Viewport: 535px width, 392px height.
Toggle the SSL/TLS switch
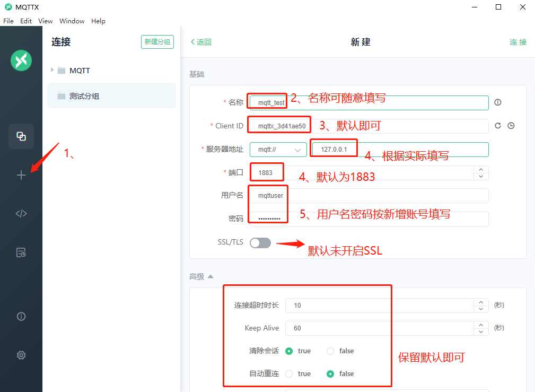tap(260, 243)
